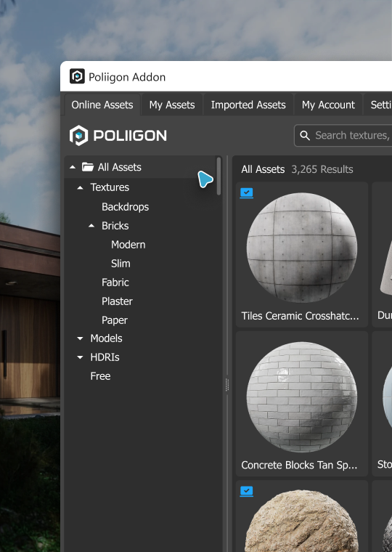Open the Imported Assets tab
This screenshot has height=552, width=392.
248,105
